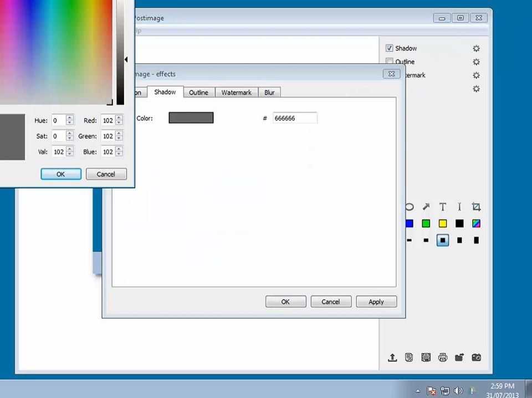This screenshot has width=532, height=398.
Task: Click the gray shadow Color swatch
Action: coord(191,118)
